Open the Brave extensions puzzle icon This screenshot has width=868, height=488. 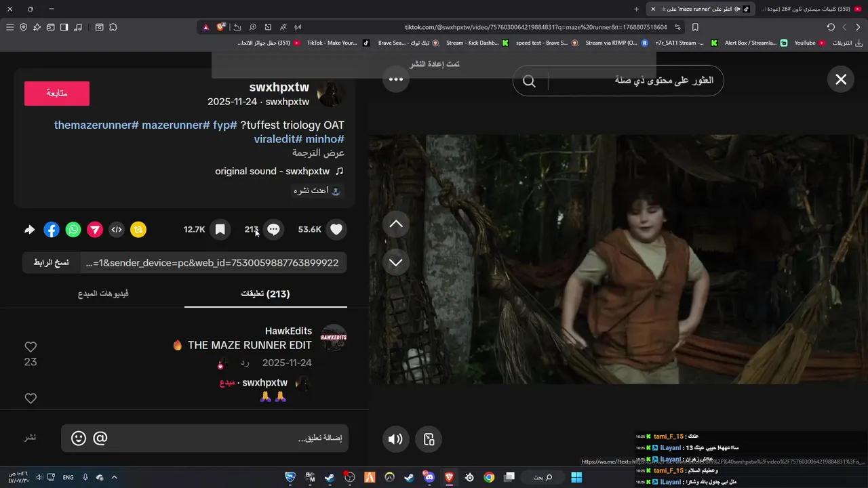tap(113, 27)
